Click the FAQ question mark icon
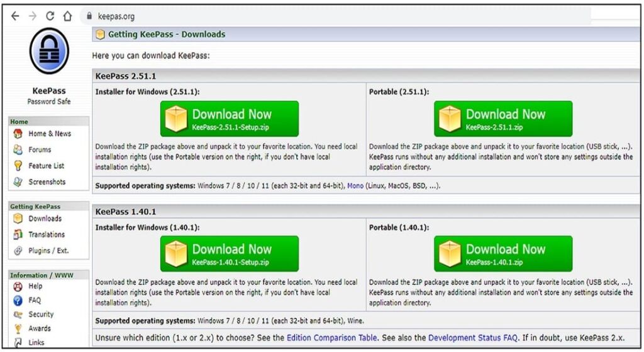Image resolution: width=644 pixels, height=352 pixels. [x=18, y=300]
